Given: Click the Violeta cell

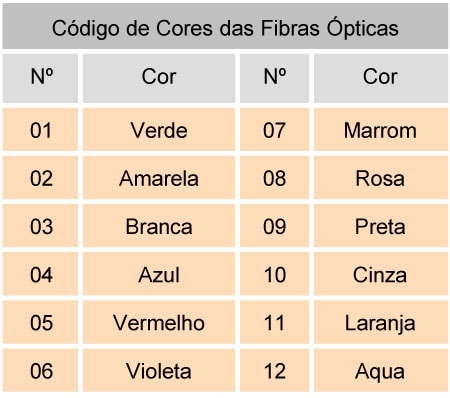Looking at the screenshot, I should (x=159, y=370).
